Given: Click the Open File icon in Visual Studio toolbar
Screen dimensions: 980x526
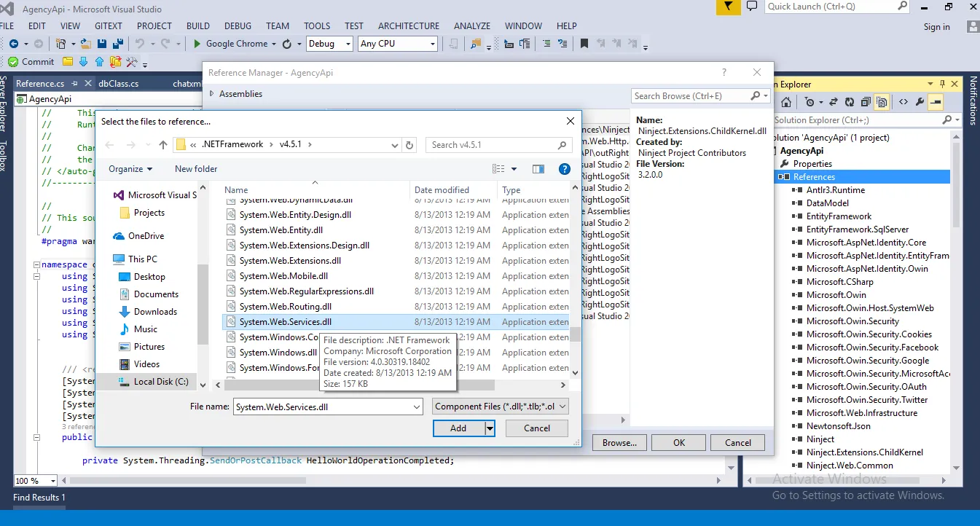Looking at the screenshot, I should pos(85,44).
